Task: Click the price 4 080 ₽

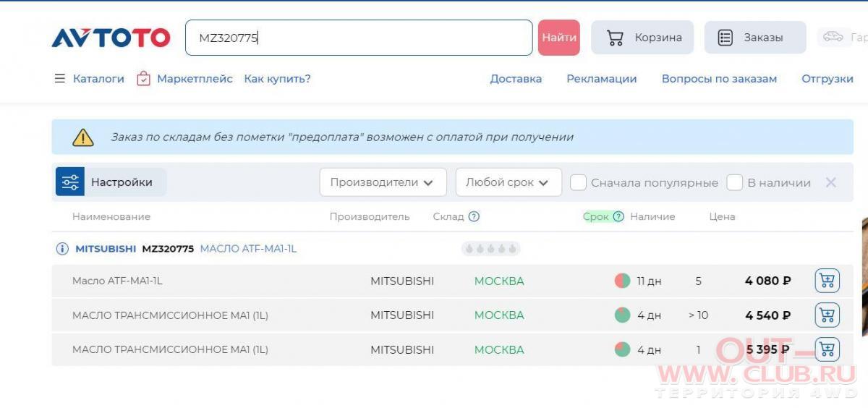Action: [767, 281]
